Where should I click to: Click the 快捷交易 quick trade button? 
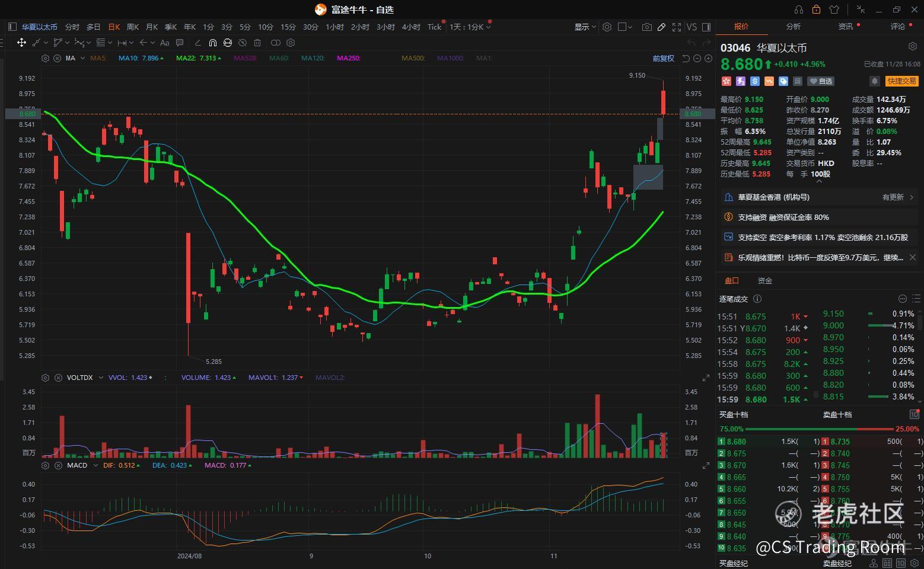tap(902, 81)
